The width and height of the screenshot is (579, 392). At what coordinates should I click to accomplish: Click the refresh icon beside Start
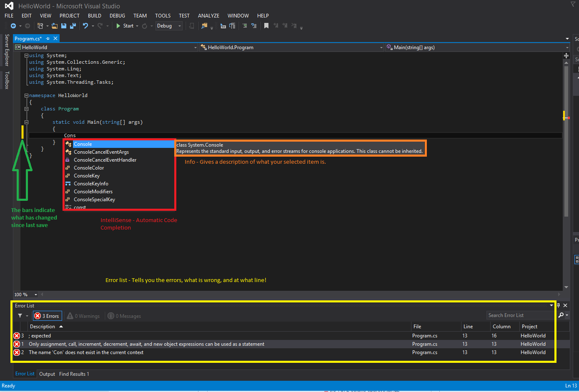coord(145,26)
